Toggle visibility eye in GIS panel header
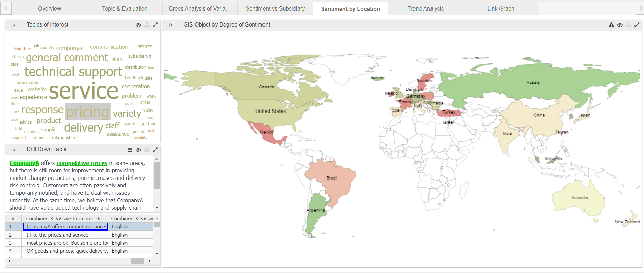The image size is (644, 273). click(x=620, y=25)
